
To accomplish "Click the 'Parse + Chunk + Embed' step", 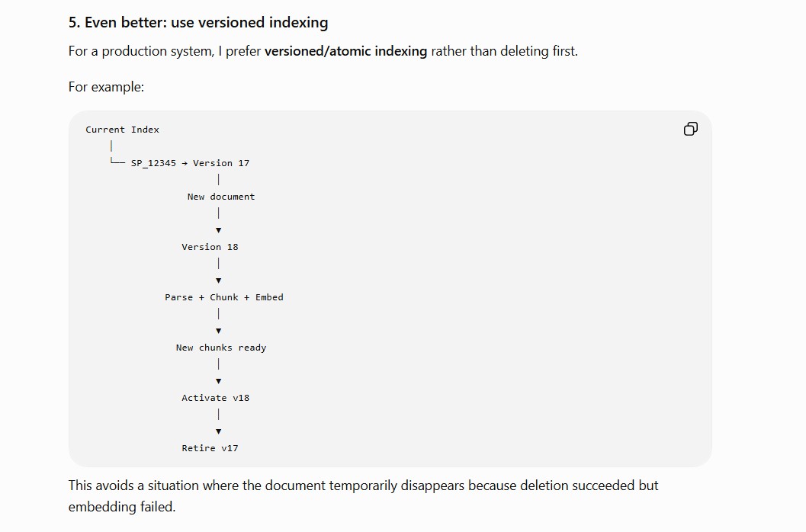I will 224,297.
